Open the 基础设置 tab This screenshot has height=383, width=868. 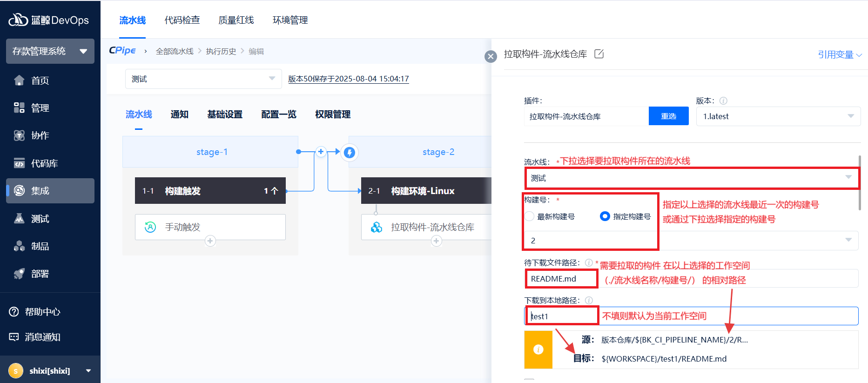click(x=225, y=114)
